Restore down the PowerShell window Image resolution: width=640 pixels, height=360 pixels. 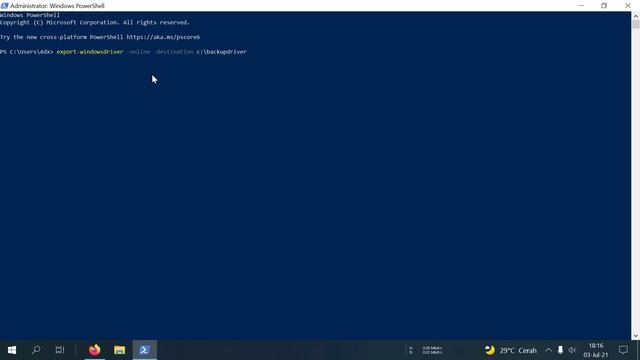[604, 6]
